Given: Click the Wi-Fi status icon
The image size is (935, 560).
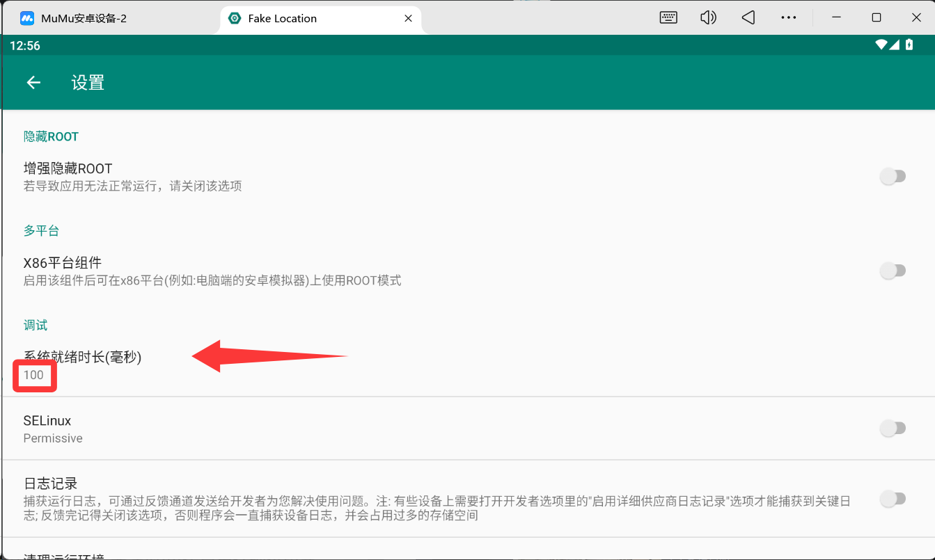Looking at the screenshot, I should coord(881,45).
